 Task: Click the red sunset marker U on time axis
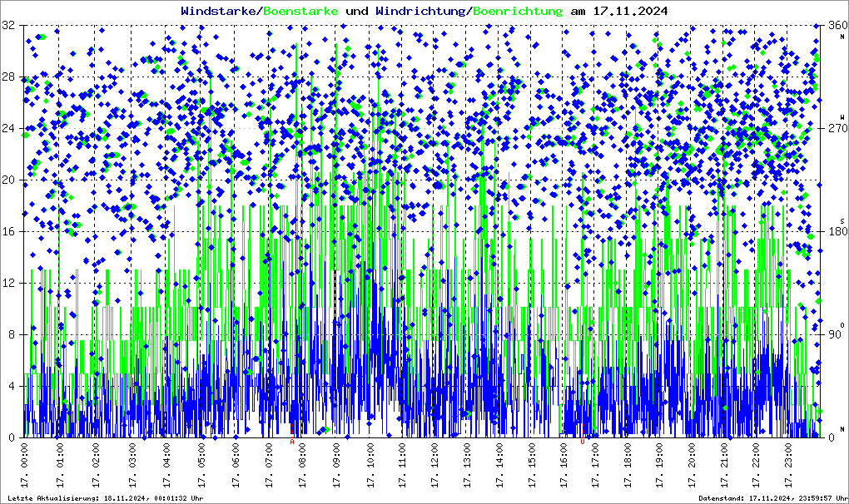(x=583, y=442)
